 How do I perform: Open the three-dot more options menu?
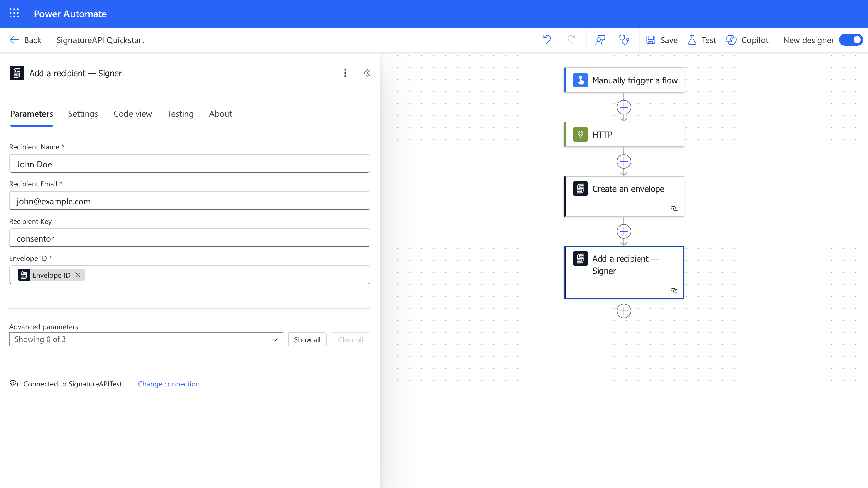(x=345, y=73)
